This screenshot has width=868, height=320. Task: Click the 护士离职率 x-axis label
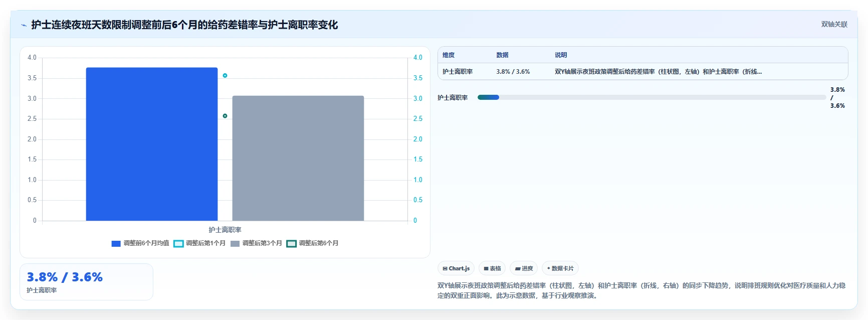pyautogui.click(x=225, y=230)
